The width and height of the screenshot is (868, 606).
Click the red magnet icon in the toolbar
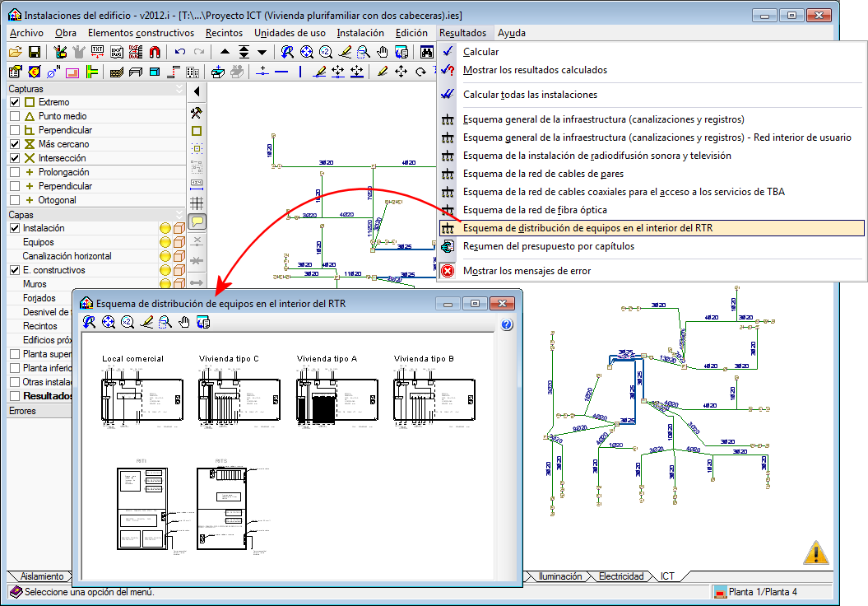pos(154,52)
